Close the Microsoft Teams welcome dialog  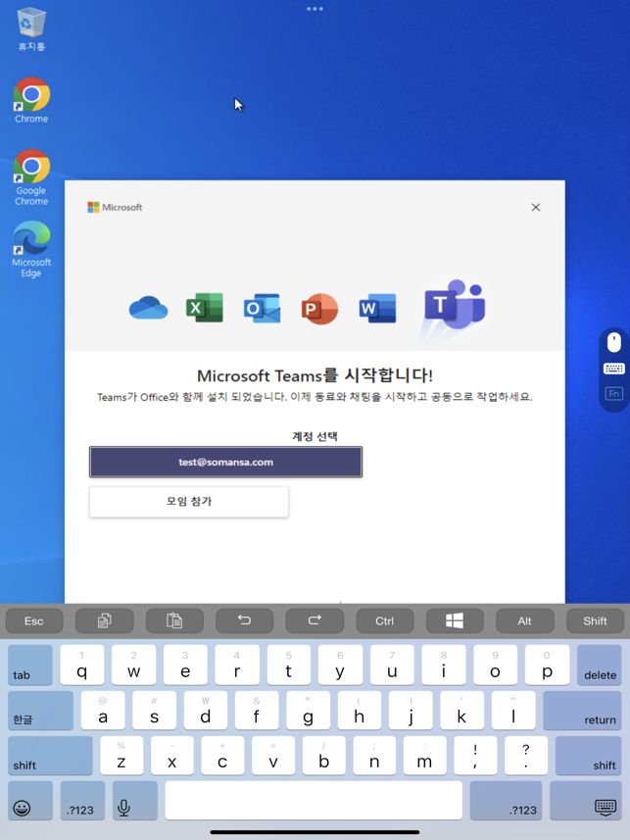point(536,208)
